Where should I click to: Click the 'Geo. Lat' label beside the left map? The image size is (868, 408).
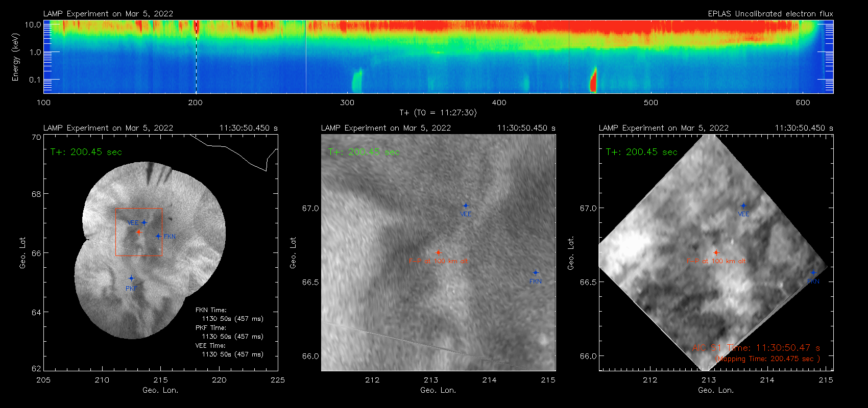click(22, 252)
